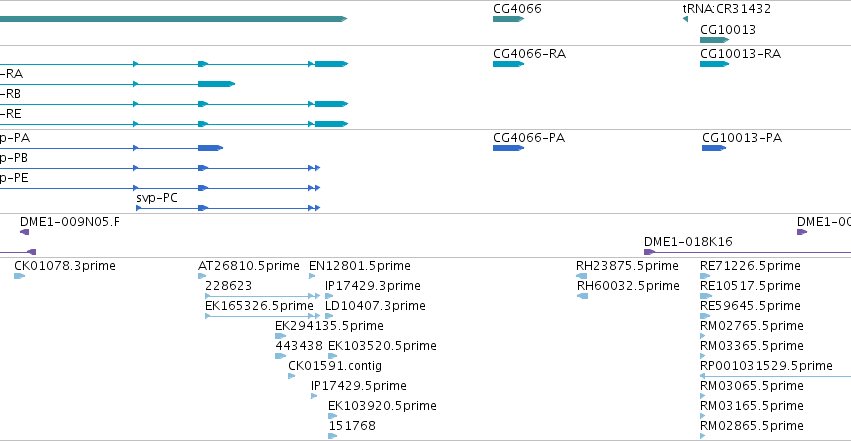Click the tRNA:CR31432 small arrow glyph
This screenshot has height=441, width=851.
point(685,19)
